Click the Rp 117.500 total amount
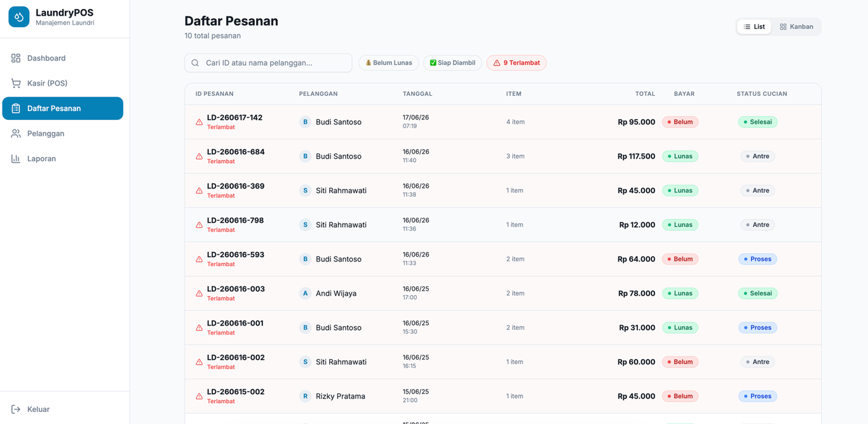This screenshot has width=868, height=424. click(636, 156)
